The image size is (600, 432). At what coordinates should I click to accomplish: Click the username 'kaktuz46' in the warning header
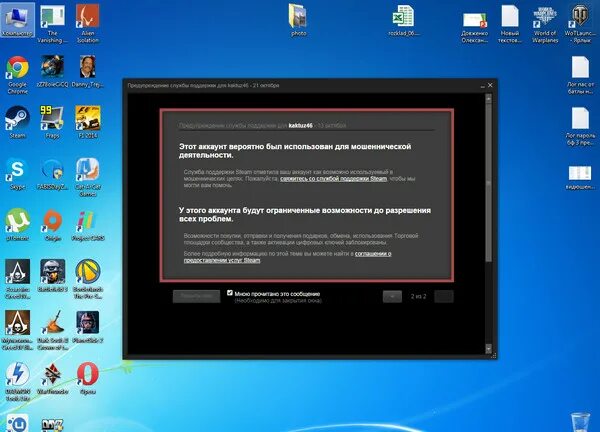pos(300,126)
